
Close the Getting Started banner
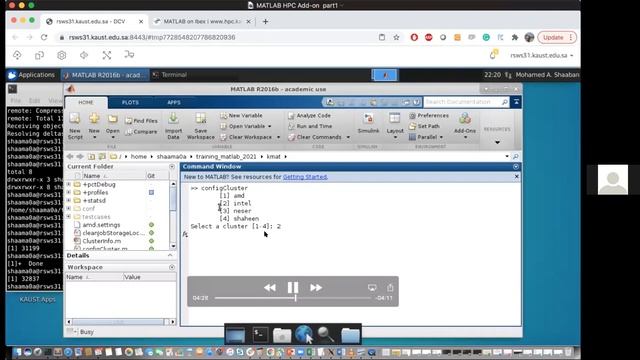click(516, 176)
